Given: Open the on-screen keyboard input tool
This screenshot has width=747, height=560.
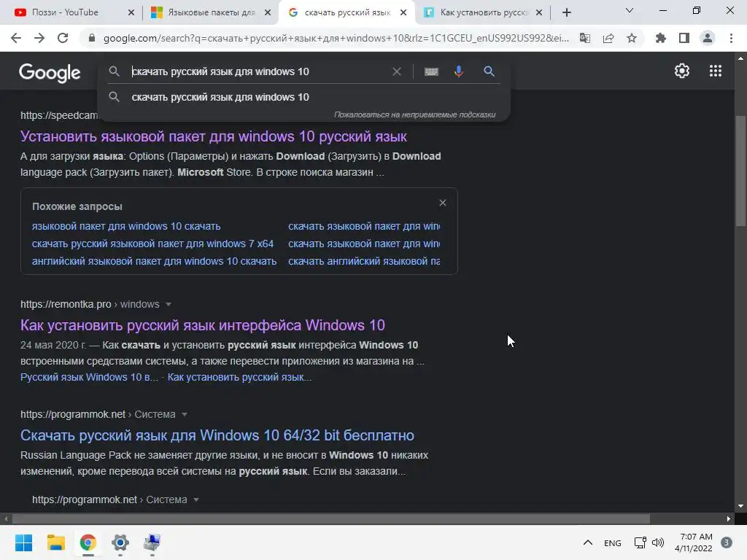Looking at the screenshot, I should tap(431, 71).
